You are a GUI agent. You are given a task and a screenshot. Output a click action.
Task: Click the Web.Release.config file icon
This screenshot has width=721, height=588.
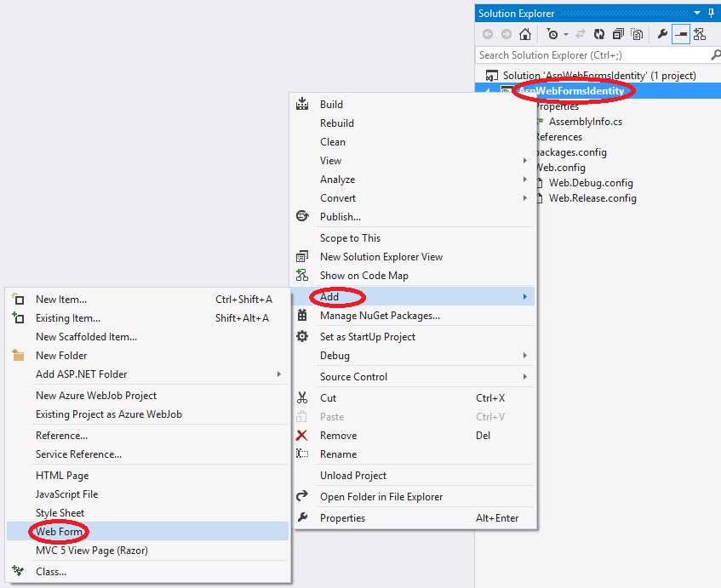[541, 198]
